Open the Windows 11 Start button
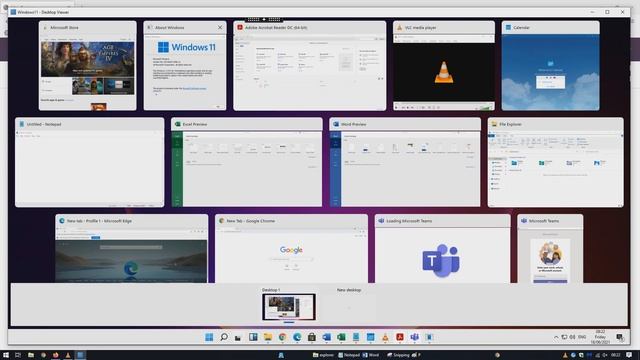The height and width of the screenshot is (360, 640). [209, 337]
